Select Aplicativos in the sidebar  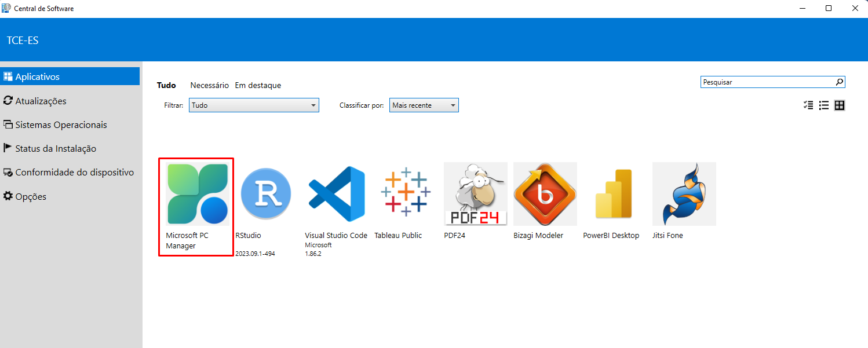coord(70,76)
